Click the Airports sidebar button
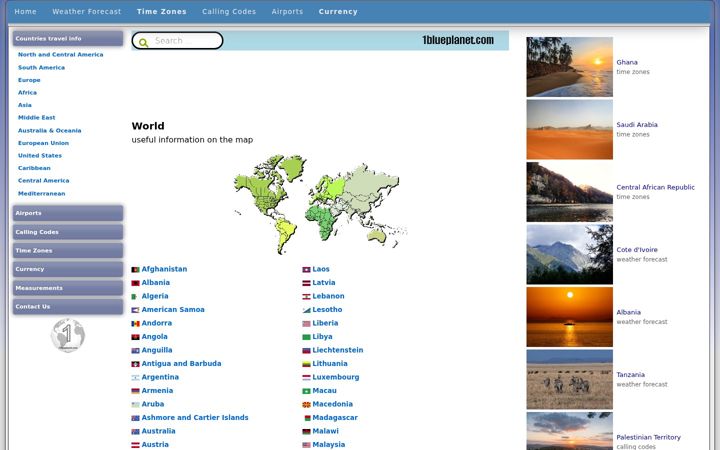The image size is (720, 450). click(68, 213)
